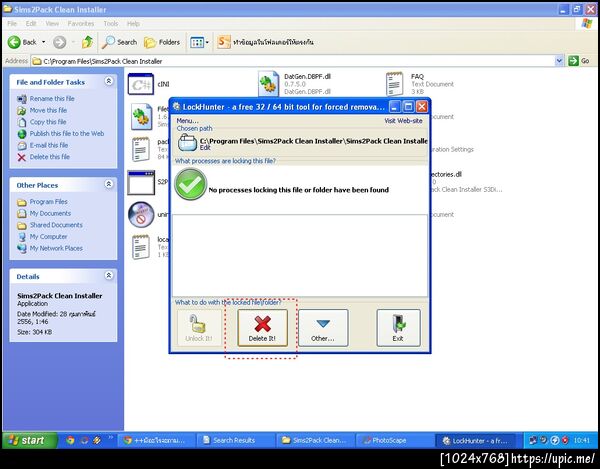The image size is (600, 469).
Task: Click the Go button
Action: [579, 61]
